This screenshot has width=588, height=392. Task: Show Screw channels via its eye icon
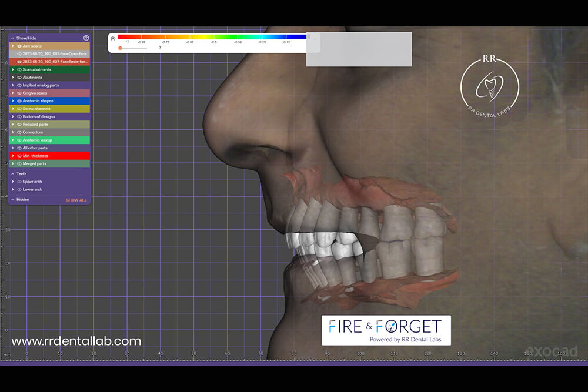(19, 109)
